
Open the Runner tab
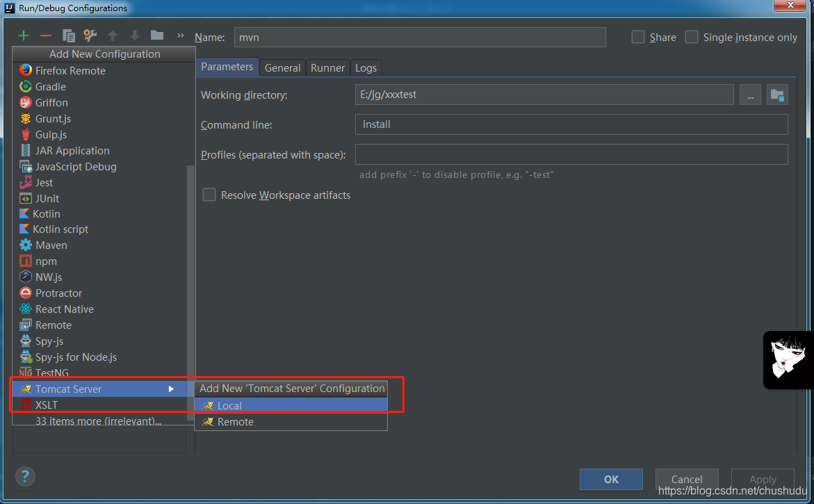coord(327,68)
